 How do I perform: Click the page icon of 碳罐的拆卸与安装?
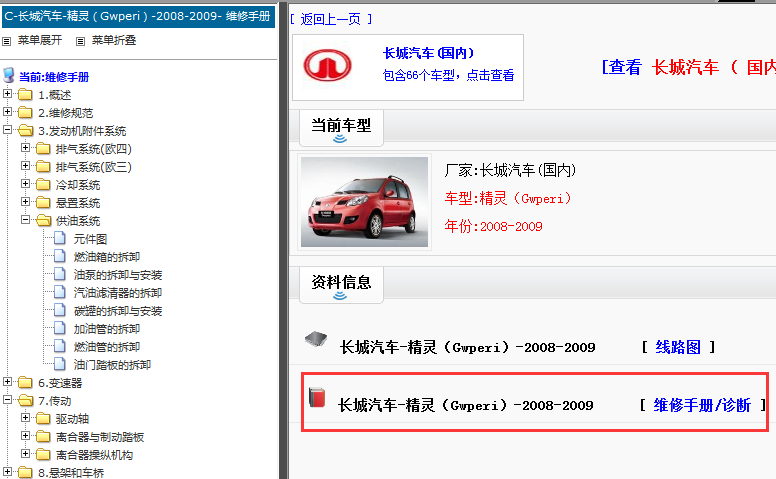60,310
